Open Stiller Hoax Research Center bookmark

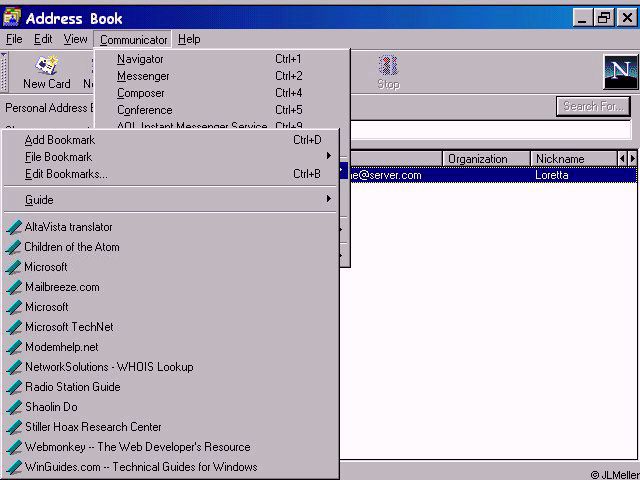(x=171, y=427)
